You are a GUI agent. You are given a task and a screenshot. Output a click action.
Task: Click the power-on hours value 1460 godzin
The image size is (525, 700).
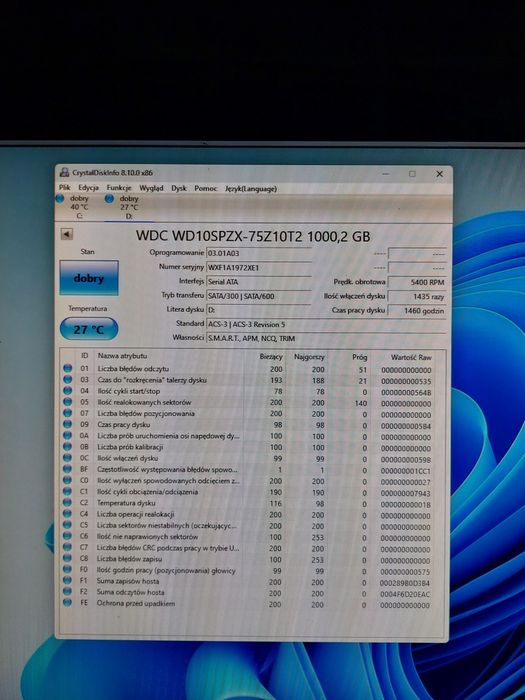click(x=417, y=311)
